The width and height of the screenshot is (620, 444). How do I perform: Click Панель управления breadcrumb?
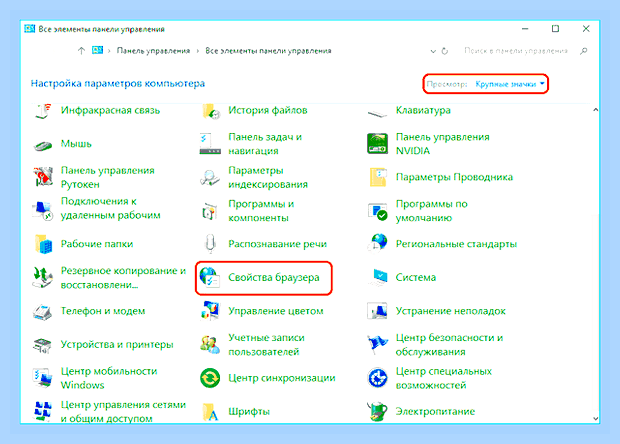click(x=153, y=51)
